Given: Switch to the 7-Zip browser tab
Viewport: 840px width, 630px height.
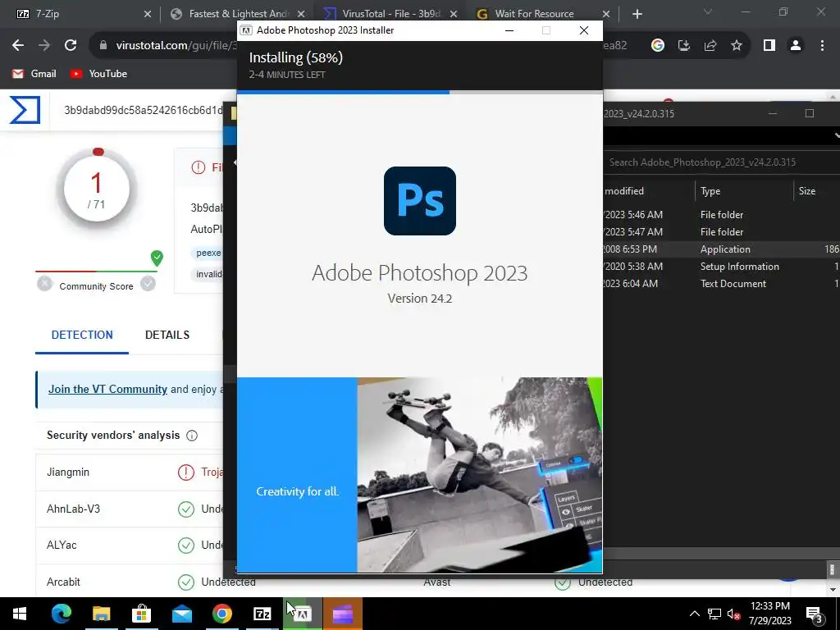Looking at the screenshot, I should pos(80,14).
